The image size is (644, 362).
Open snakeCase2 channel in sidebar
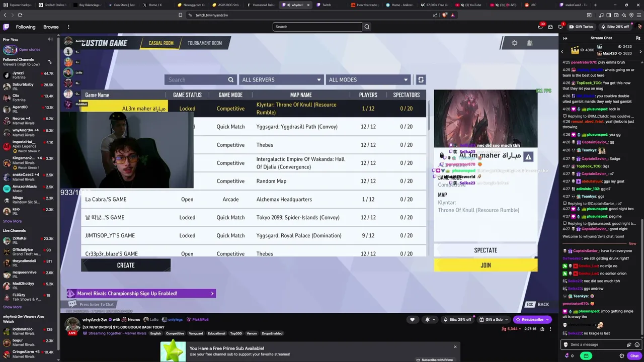pyautogui.click(x=28, y=177)
